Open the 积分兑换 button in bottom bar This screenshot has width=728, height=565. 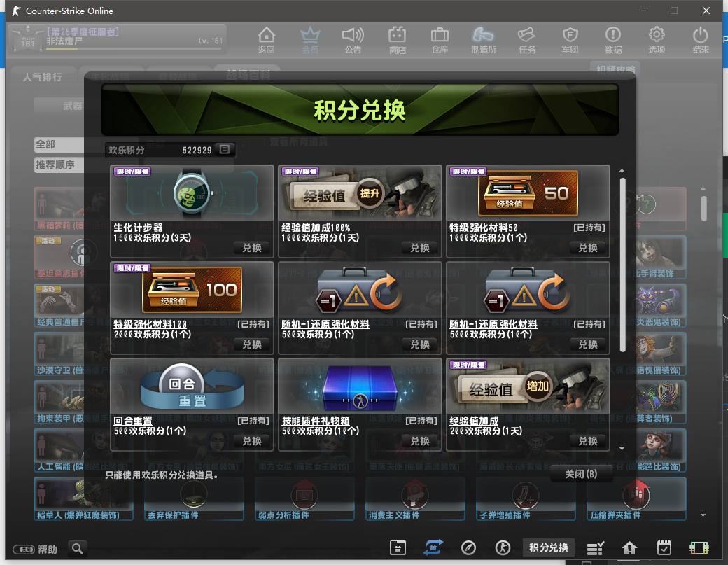(x=549, y=547)
